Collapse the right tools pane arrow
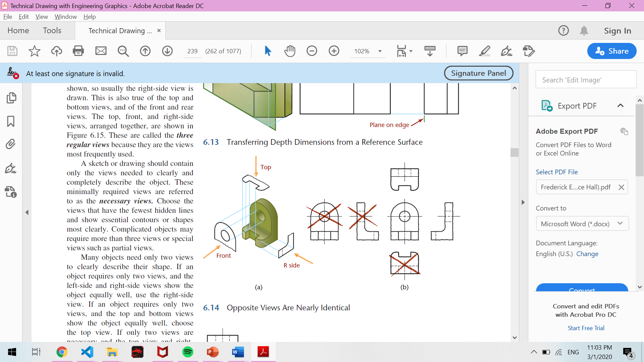644x362 pixels. coord(523,202)
